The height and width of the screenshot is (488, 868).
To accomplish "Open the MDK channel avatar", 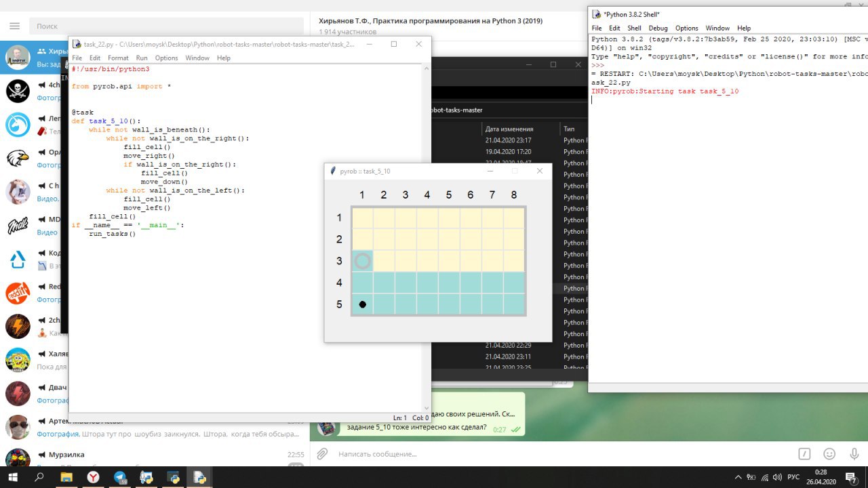I will coord(18,226).
